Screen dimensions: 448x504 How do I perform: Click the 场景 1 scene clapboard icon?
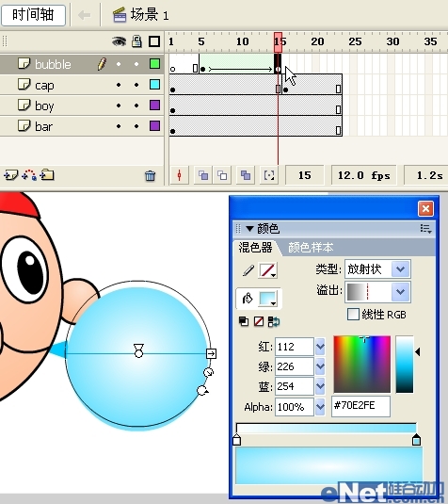click(x=120, y=15)
